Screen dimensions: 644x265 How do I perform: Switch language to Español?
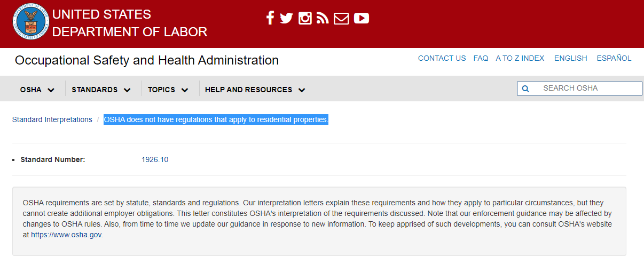tap(614, 58)
